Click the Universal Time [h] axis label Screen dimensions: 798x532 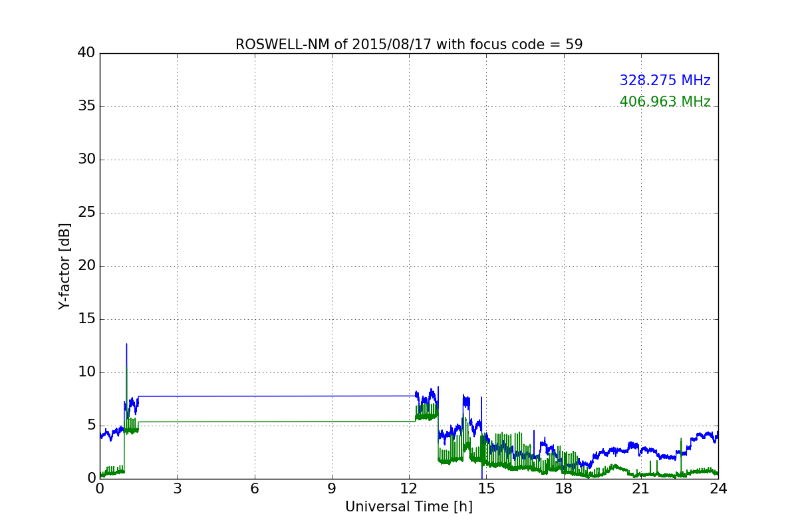(x=409, y=507)
